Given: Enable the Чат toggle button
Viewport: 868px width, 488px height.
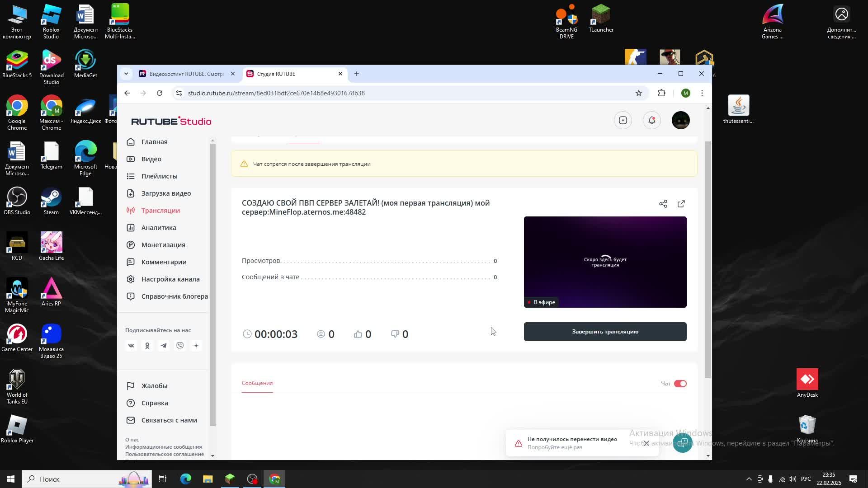Looking at the screenshot, I should pos(679,383).
